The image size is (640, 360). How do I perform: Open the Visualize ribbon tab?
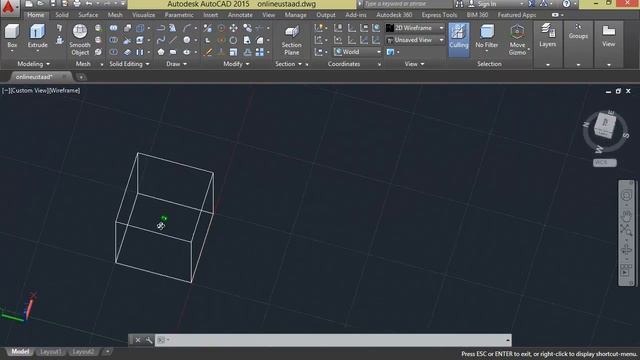[143, 15]
